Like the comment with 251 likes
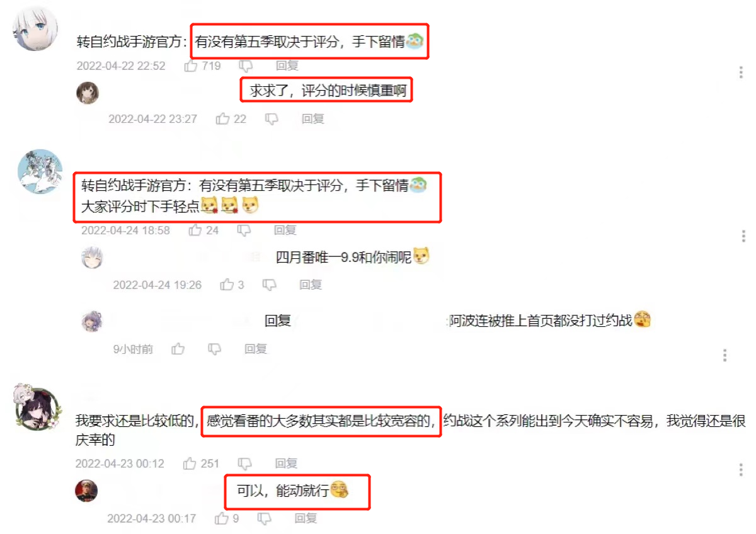 190,463
